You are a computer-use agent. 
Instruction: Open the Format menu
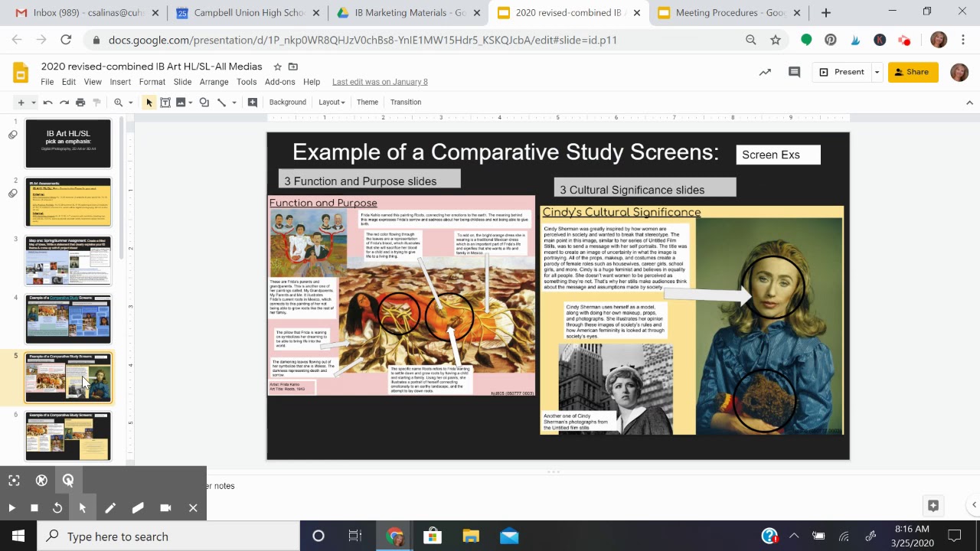click(152, 82)
